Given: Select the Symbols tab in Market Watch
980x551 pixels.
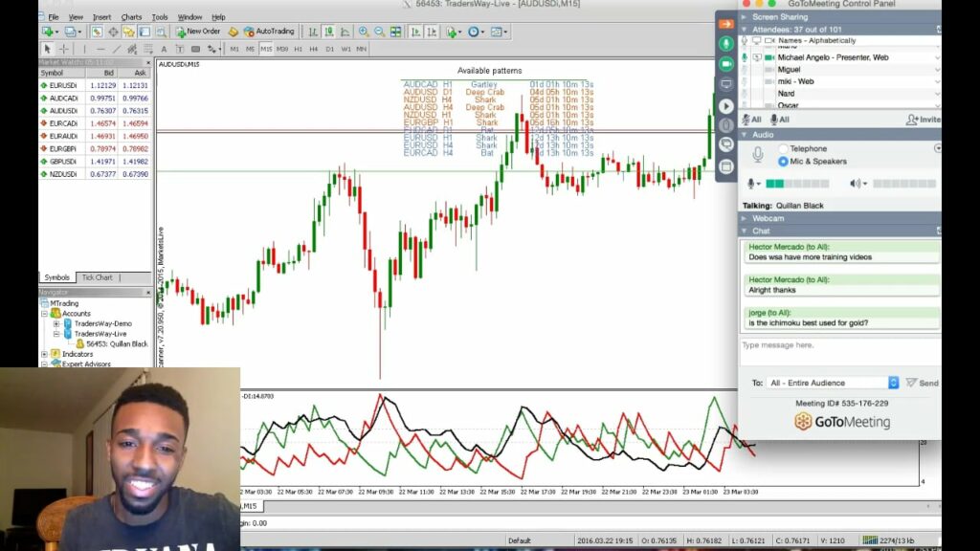Looking at the screenshot, I should pyautogui.click(x=56, y=277).
